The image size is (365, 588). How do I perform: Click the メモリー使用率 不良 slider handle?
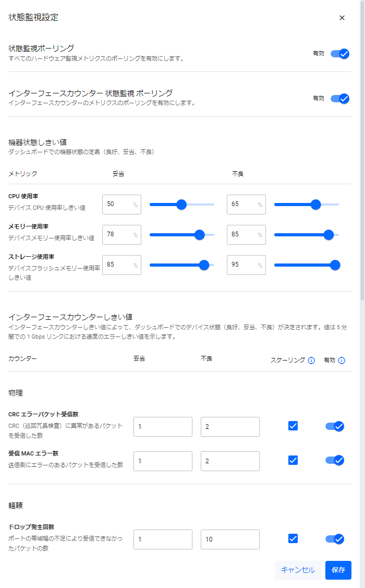pyautogui.click(x=328, y=235)
